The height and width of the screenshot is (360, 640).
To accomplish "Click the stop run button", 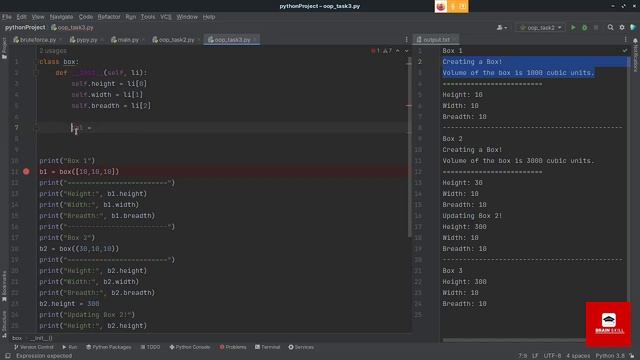I will coord(596,27).
